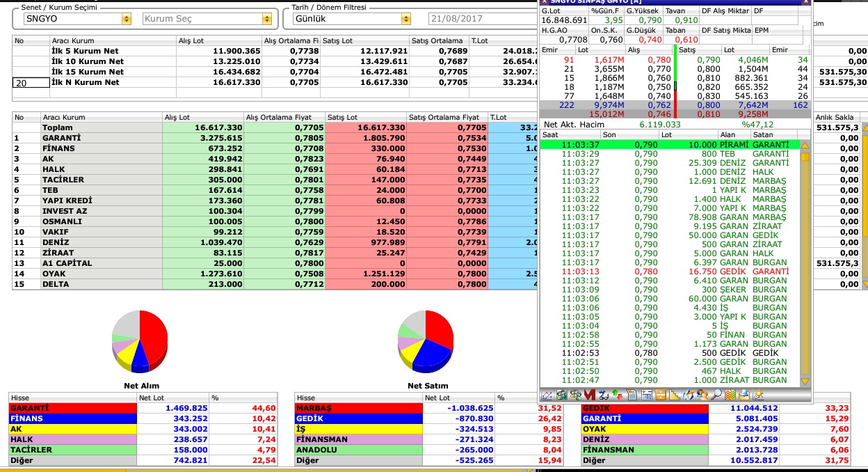Image resolution: width=868 pixels, height=472 pixels.
Task: Click the Net Satım pie chart
Action: [426, 341]
